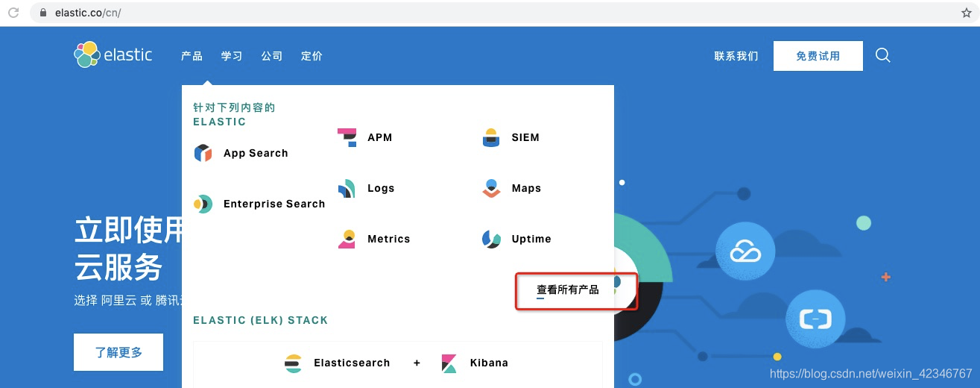Click the Elasticsearch logo icon
980x388 pixels.
point(294,363)
